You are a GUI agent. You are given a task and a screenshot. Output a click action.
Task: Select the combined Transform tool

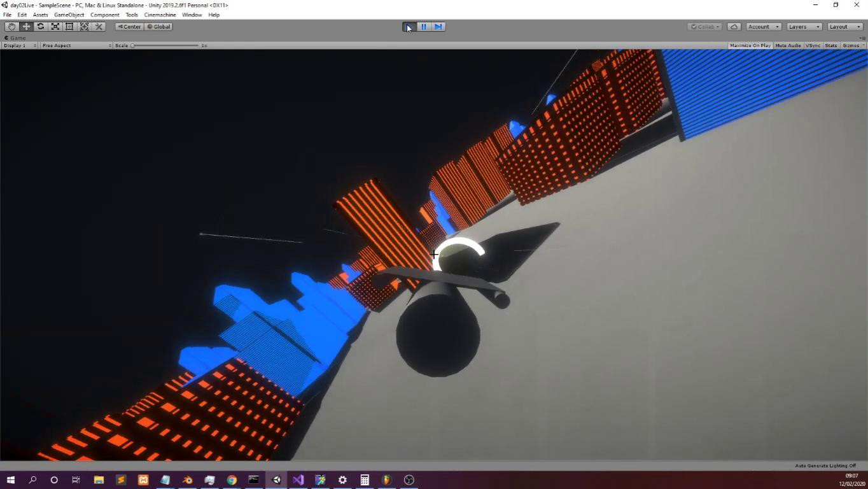(x=84, y=27)
